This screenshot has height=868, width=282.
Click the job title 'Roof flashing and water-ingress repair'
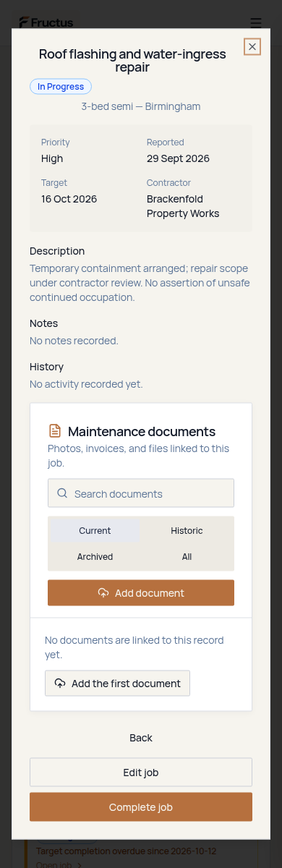tap(132, 61)
